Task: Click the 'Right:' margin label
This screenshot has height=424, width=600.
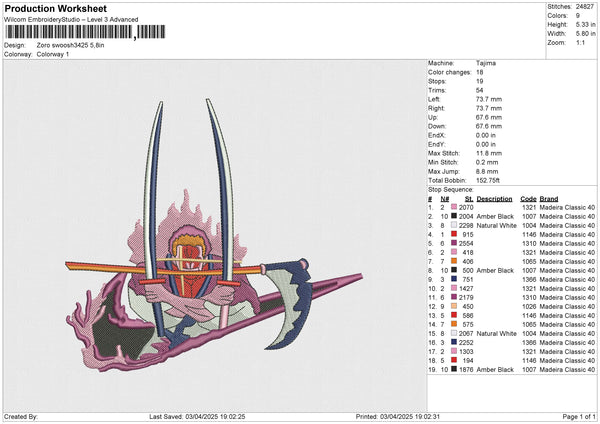Action: [436, 108]
